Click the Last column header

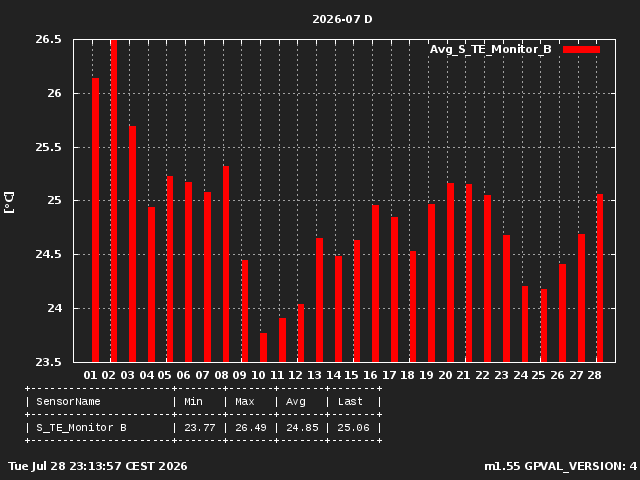coord(350,402)
